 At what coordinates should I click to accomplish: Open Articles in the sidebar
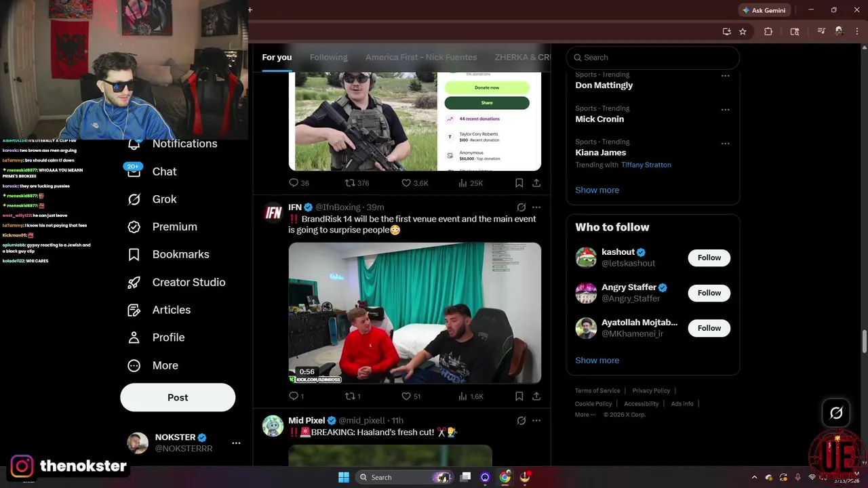pos(159,310)
